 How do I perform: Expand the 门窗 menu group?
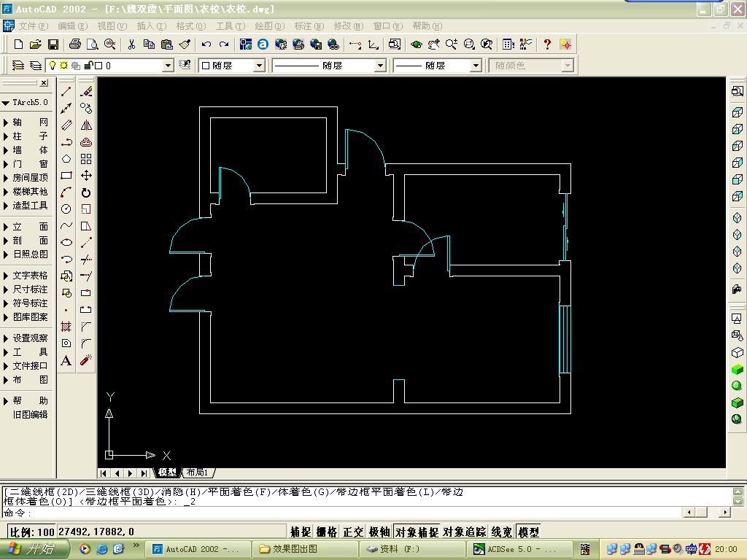coord(26,164)
